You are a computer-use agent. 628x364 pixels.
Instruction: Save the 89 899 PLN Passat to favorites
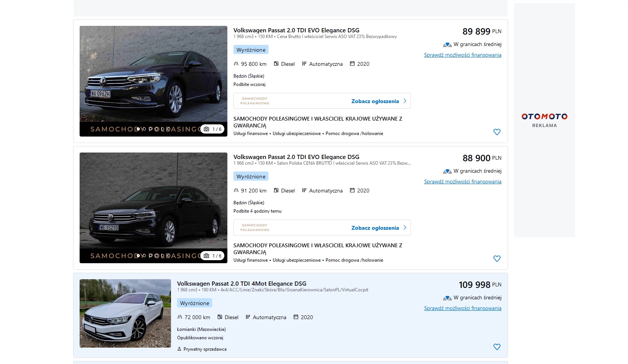pos(497,132)
